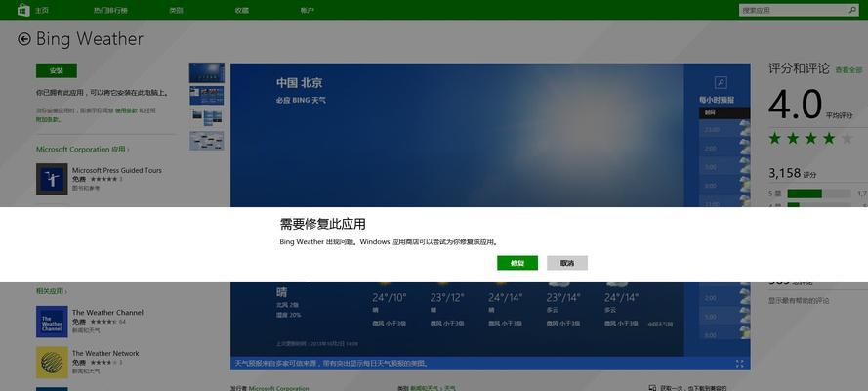Click the 23°/12° forecast temperature
This screenshot has height=391, width=868.
coord(447,298)
